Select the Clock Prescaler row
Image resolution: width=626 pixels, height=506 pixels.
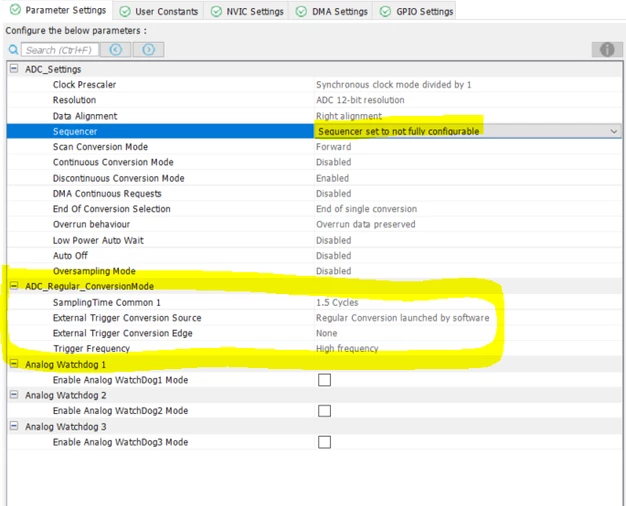tap(314, 85)
